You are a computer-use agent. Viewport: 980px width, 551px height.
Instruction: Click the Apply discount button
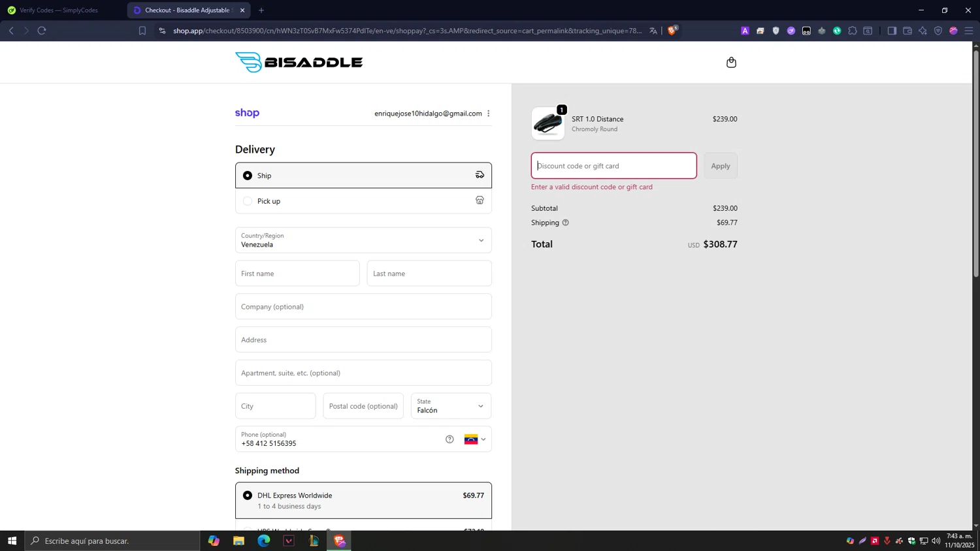(x=721, y=166)
